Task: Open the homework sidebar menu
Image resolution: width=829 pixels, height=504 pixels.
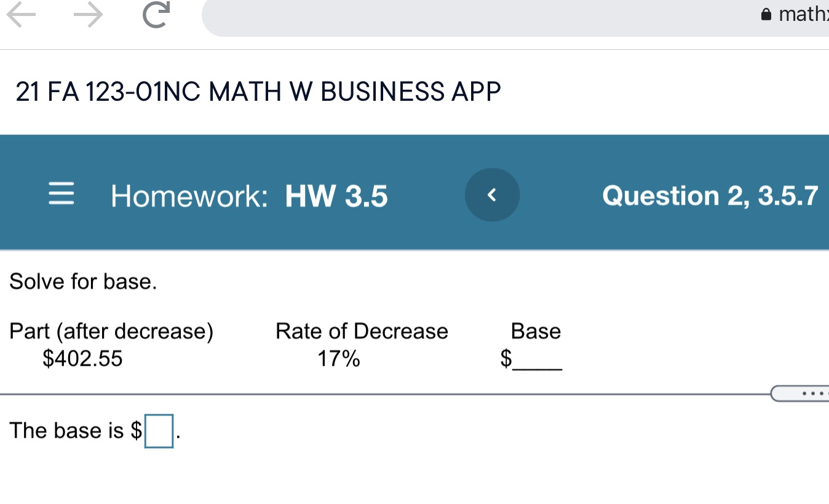Action: (61, 194)
